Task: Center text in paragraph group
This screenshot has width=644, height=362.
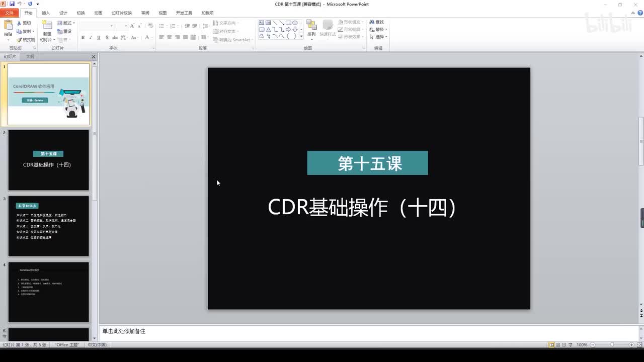Action: 170,37
